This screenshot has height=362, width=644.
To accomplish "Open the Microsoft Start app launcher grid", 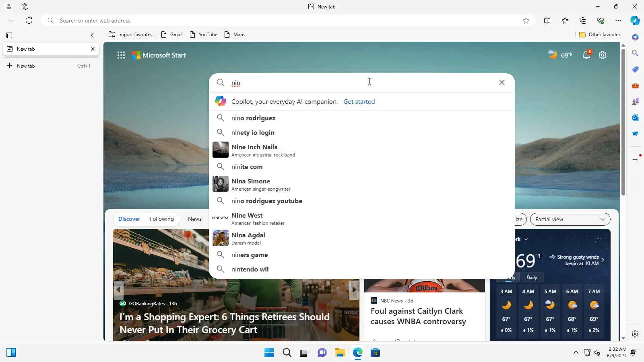I will (121, 55).
